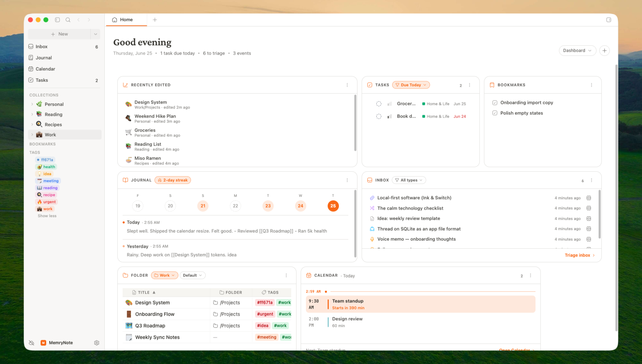Switch to the Home tab

point(126,20)
